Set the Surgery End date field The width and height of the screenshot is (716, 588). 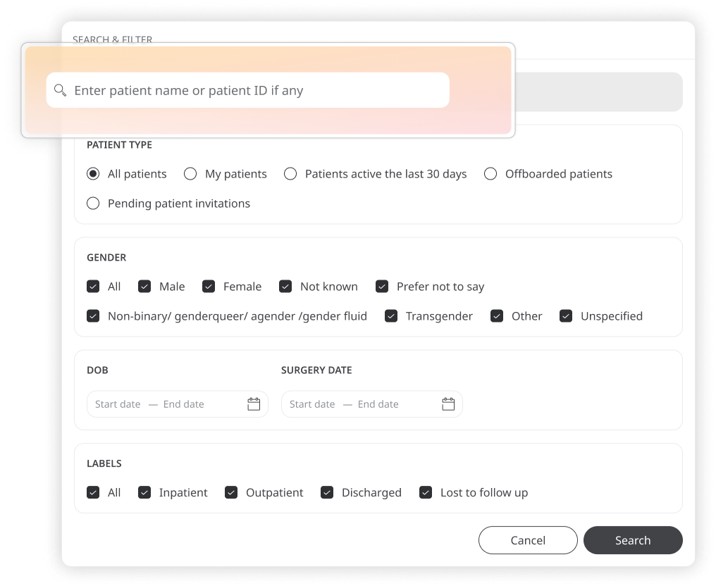pyautogui.click(x=378, y=404)
